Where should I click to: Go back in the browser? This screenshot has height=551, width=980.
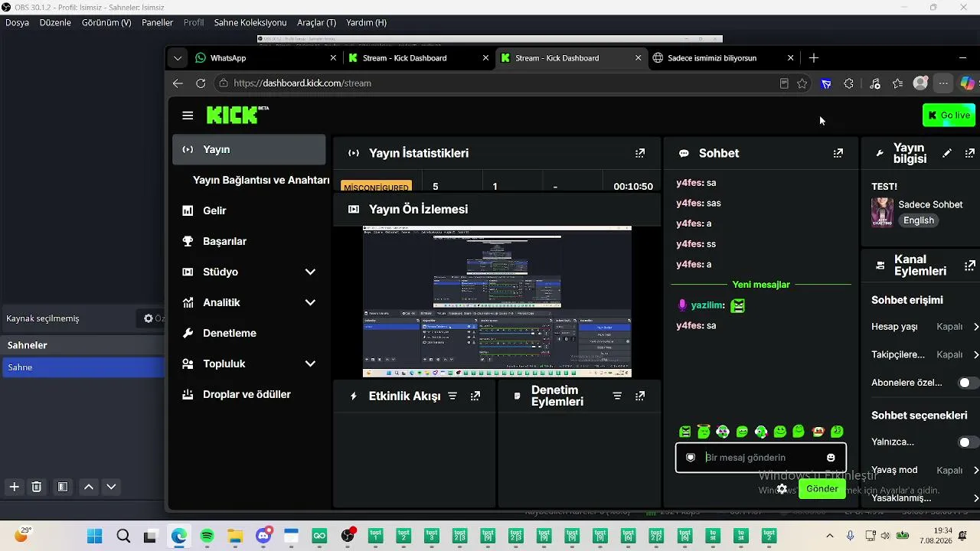click(178, 83)
